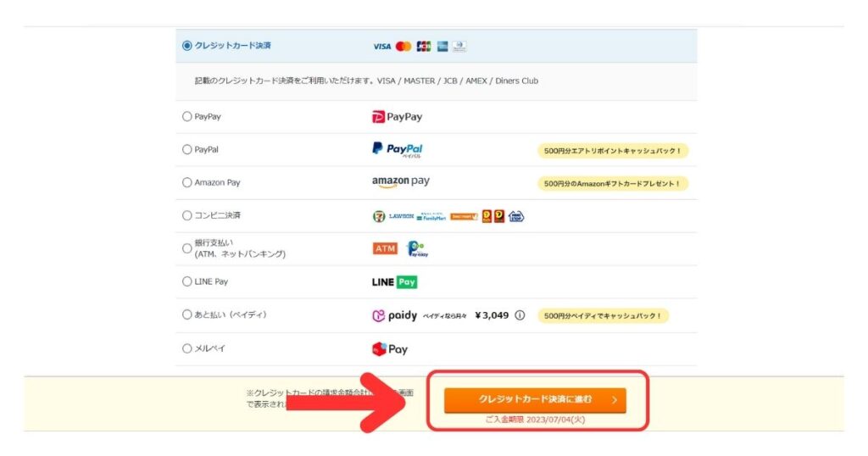Click the LAWSON logo
868x456 pixels.
(401, 216)
